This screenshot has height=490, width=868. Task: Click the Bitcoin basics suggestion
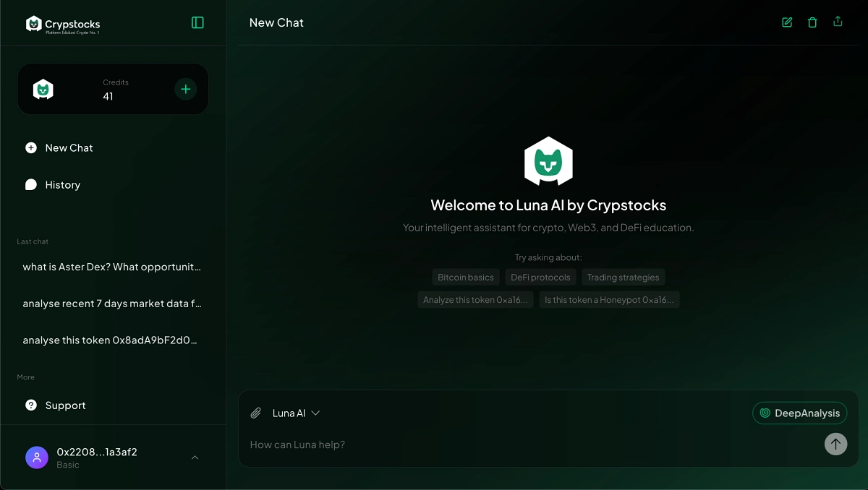point(465,277)
